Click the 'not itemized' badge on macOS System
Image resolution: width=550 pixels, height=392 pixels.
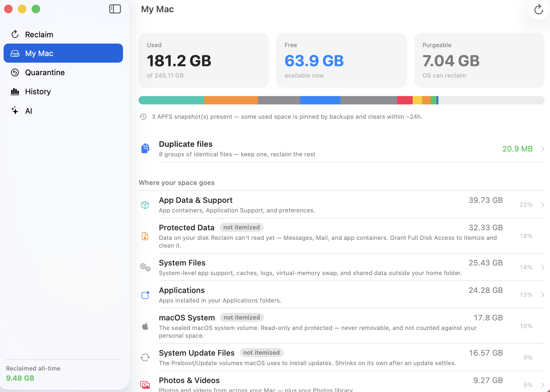242,317
